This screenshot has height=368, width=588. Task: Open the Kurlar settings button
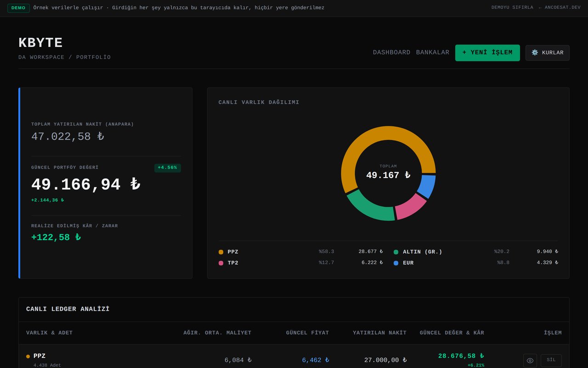(548, 53)
